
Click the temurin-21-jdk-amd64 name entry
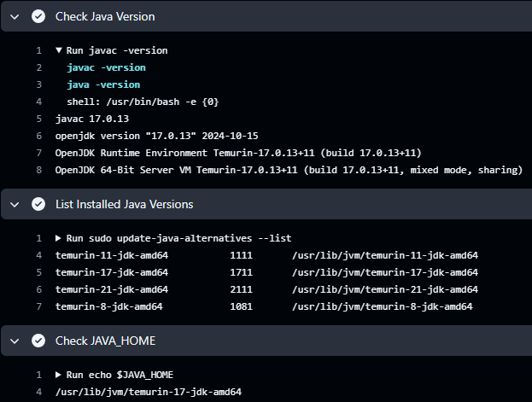tap(112, 289)
